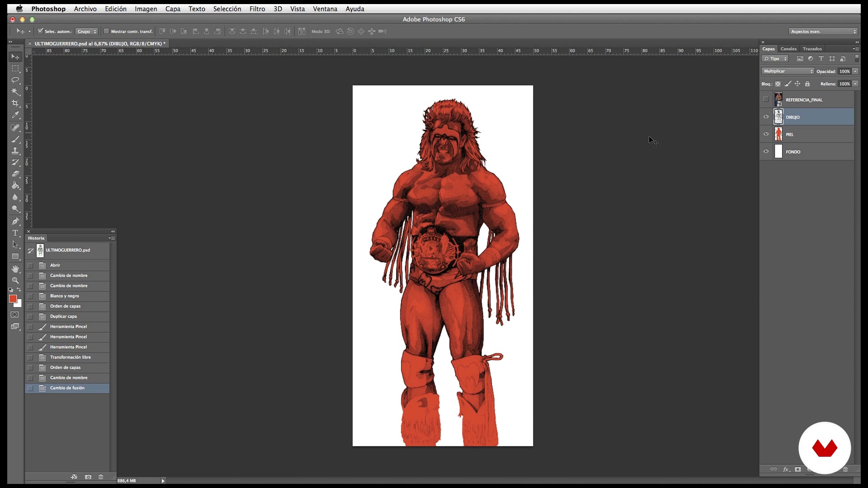Switch to the Trazados tab
Screen dimensions: 868x488
coord(812,49)
